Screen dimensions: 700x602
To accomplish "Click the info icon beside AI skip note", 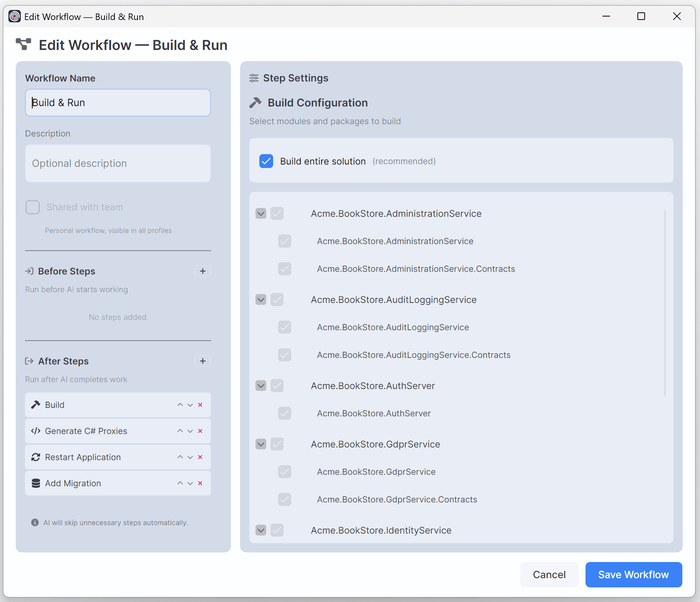I will tap(35, 522).
